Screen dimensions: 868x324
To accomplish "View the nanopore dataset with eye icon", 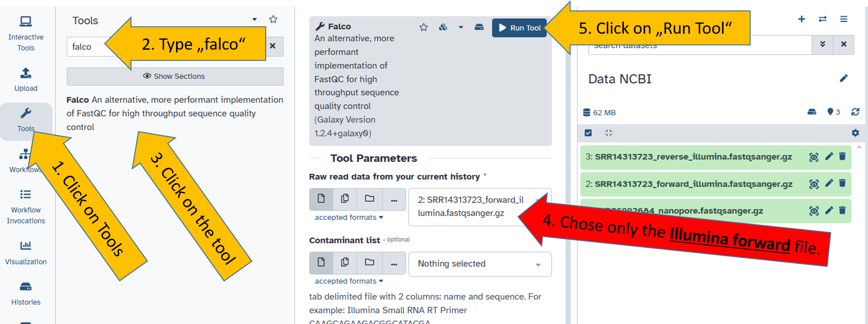I will pyautogui.click(x=814, y=211).
